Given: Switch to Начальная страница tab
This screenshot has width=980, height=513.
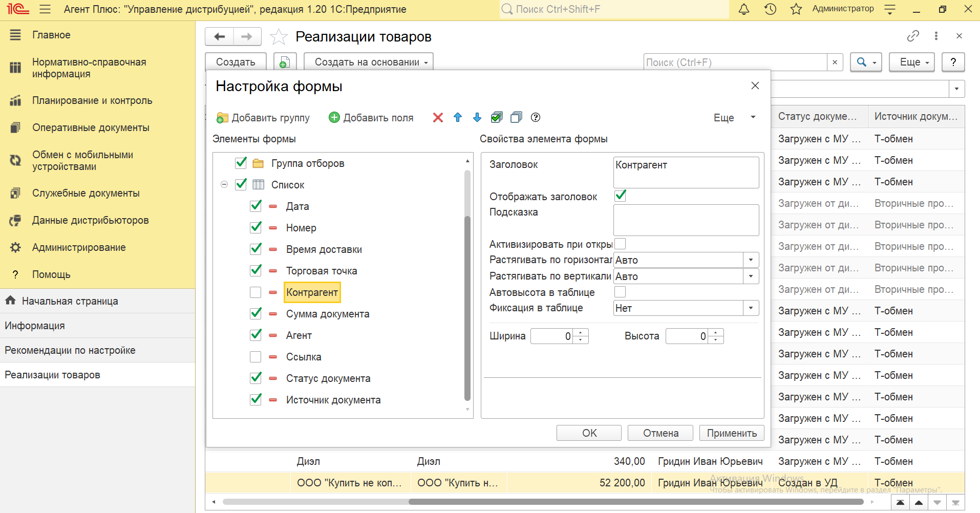Looking at the screenshot, I should coord(70,301).
